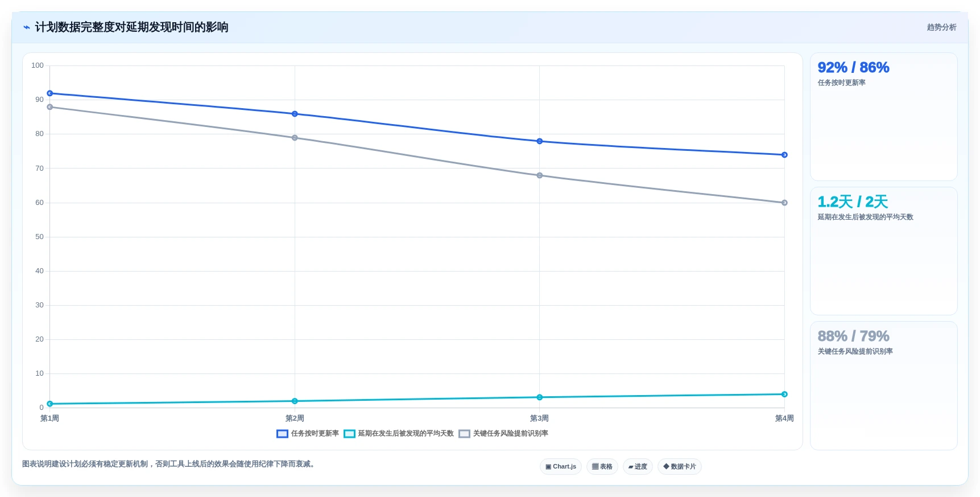Click the gray data point at 第2周
Viewport: 980px width, 497px height.
pyautogui.click(x=295, y=138)
